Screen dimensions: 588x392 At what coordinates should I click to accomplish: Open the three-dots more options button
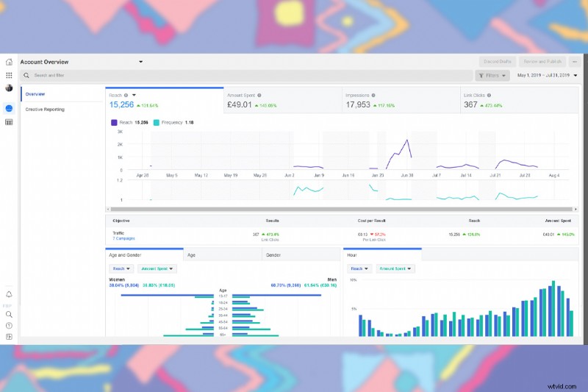(575, 62)
